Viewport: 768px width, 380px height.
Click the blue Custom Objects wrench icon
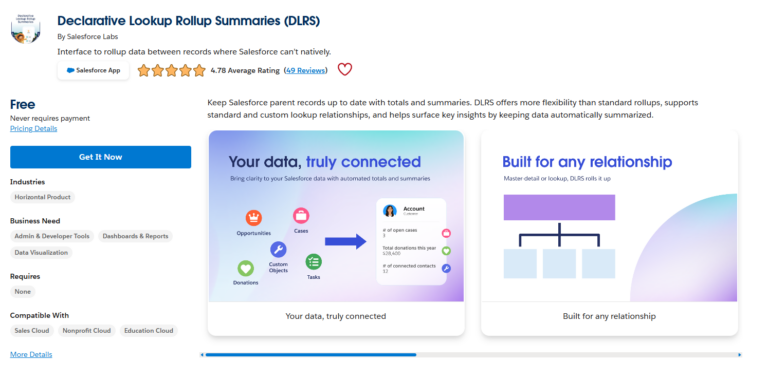[x=278, y=250]
